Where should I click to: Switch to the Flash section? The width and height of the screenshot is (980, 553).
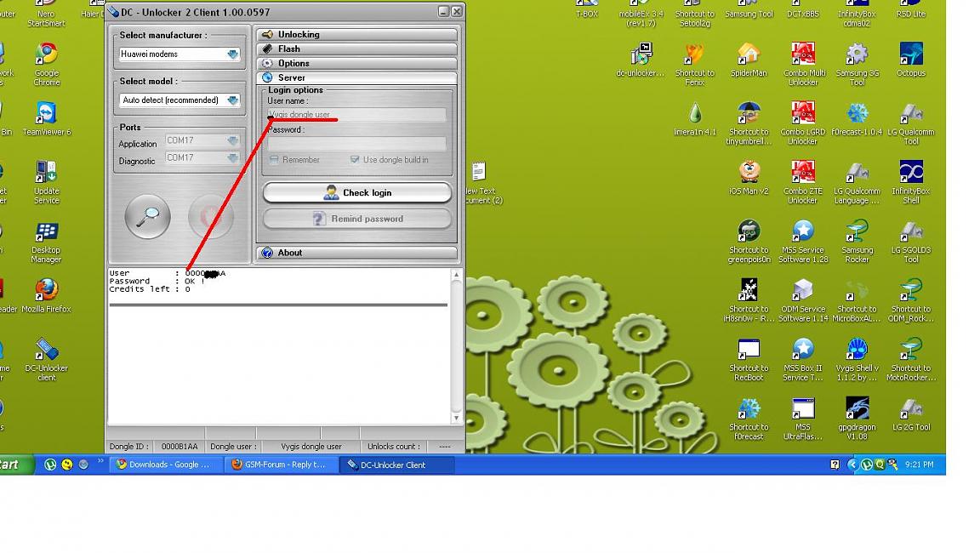tap(357, 49)
